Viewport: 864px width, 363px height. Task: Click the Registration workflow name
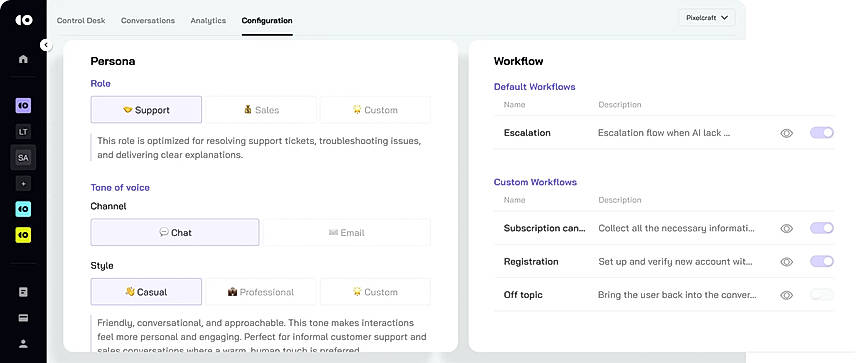(531, 262)
